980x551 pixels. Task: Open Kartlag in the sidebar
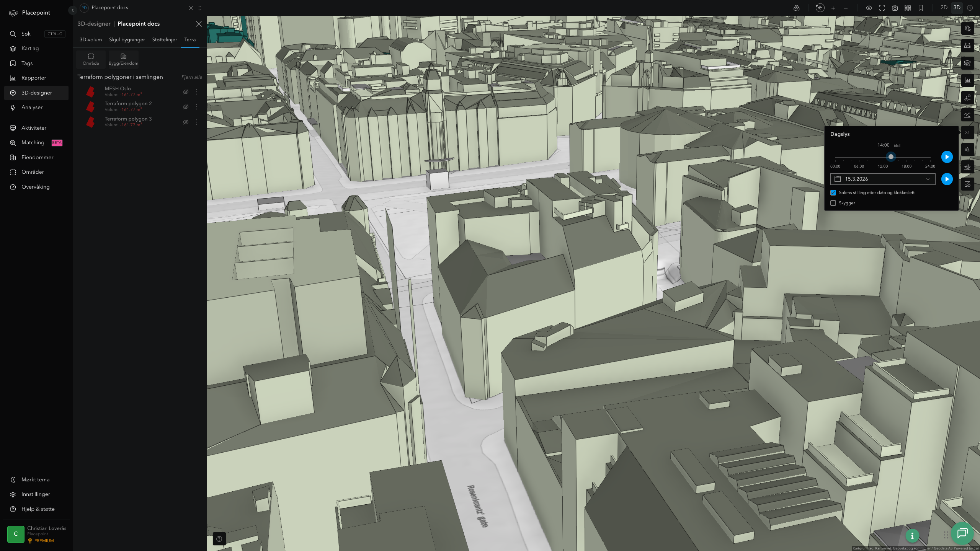(x=36, y=48)
